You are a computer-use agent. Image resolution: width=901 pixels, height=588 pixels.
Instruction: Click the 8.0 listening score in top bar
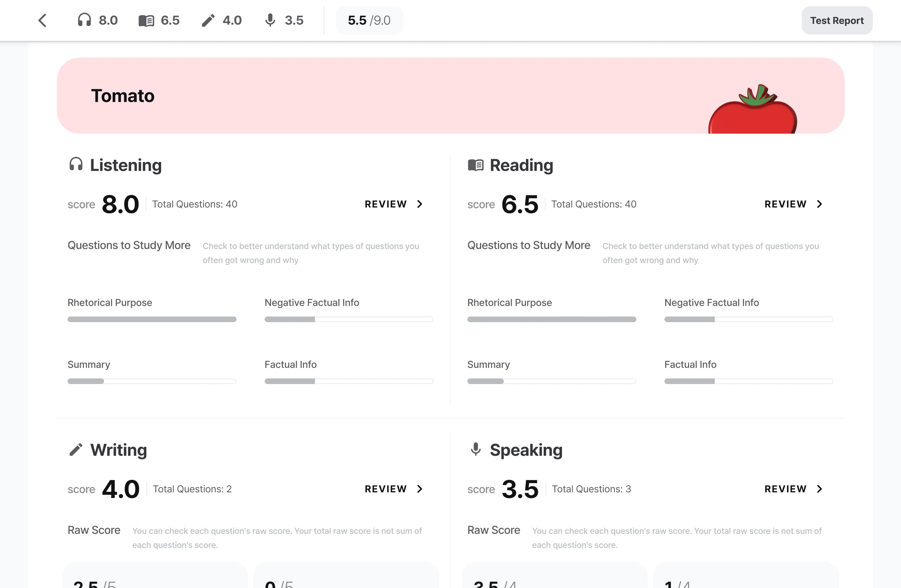pyautogui.click(x=108, y=20)
